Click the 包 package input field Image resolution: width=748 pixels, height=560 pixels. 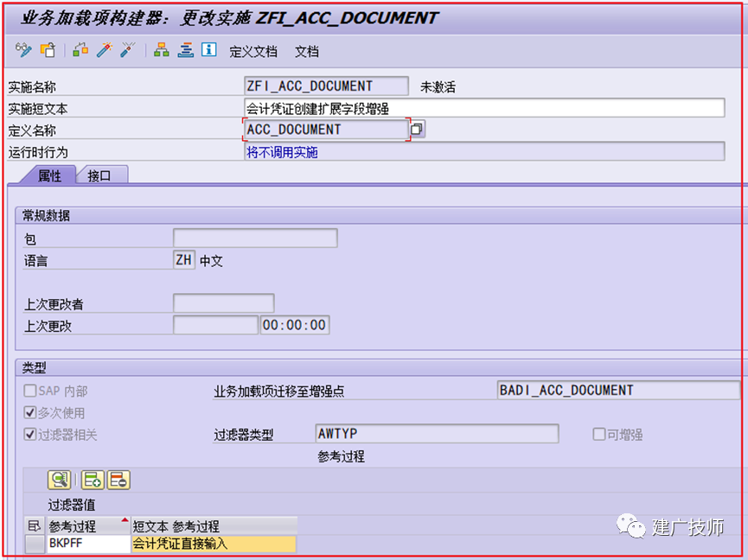[x=255, y=238]
